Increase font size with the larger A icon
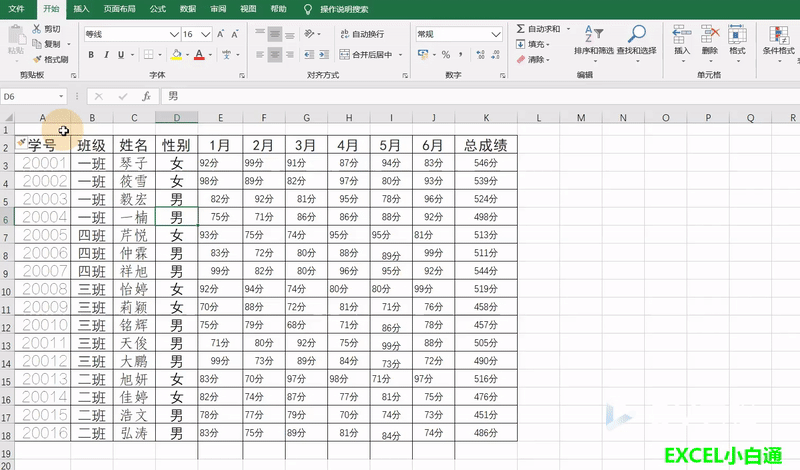Viewport: 800px width, 470px height. pos(220,34)
